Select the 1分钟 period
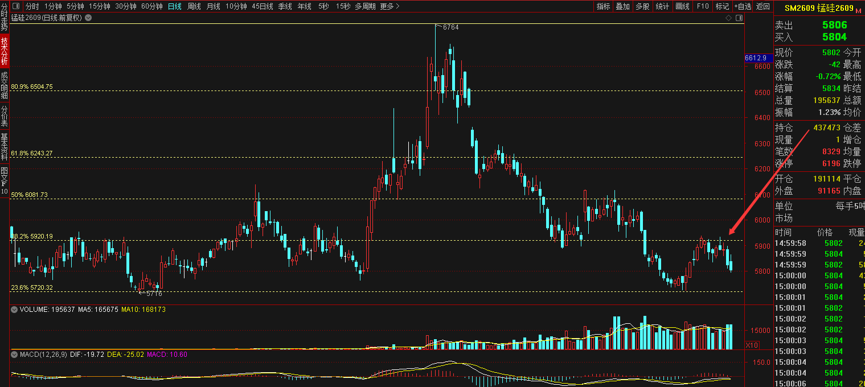Screen dimensions: 865x387 [53, 7]
